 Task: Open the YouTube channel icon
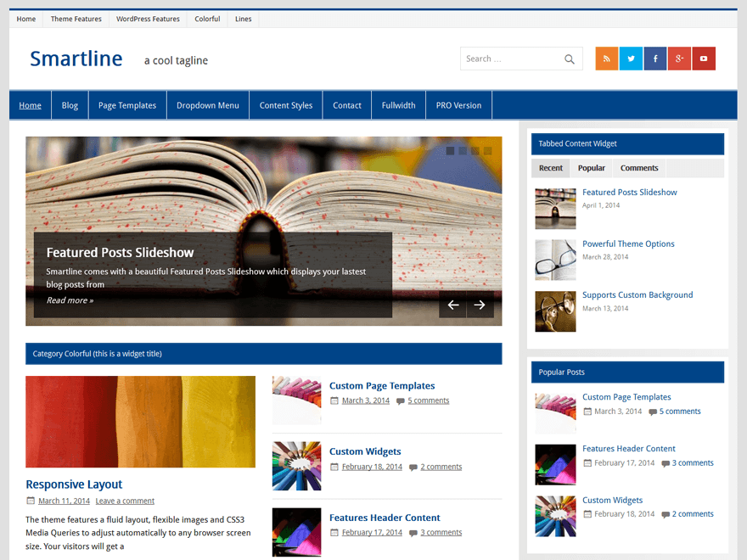[704, 59]
